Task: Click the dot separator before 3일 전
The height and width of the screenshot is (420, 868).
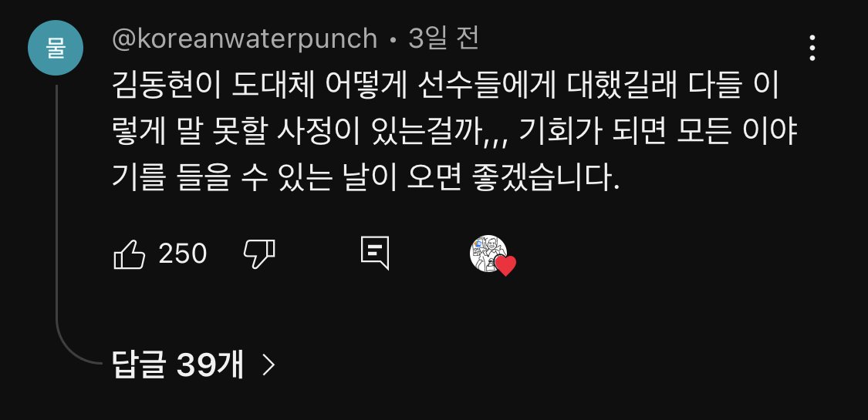Action: [393, 40]
